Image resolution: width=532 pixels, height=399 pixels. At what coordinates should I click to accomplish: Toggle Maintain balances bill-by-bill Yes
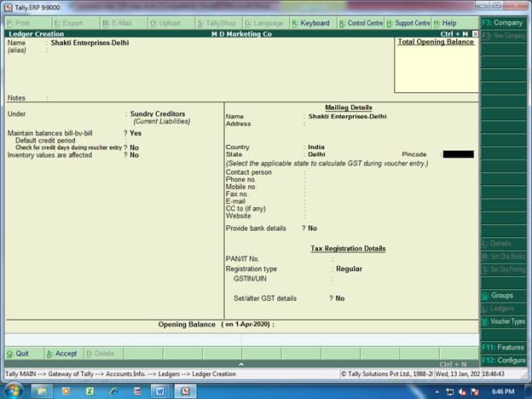pyautogui.click(x=136, y=133)
